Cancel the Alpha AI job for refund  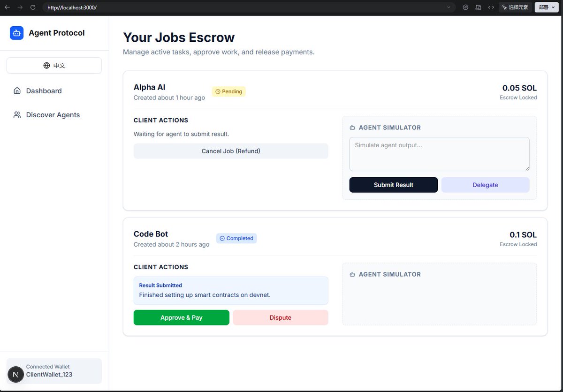pos(231,151)
